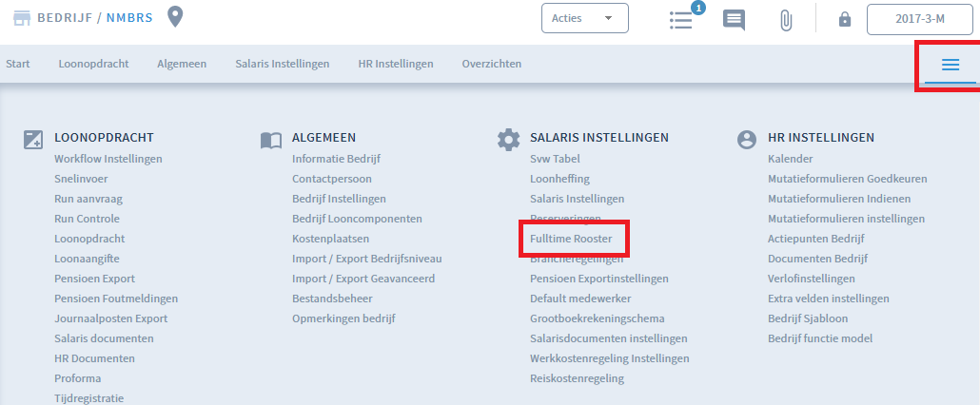The image size is (980, 405).
Task: Open Pensioen Export
Action: point(94,279)
